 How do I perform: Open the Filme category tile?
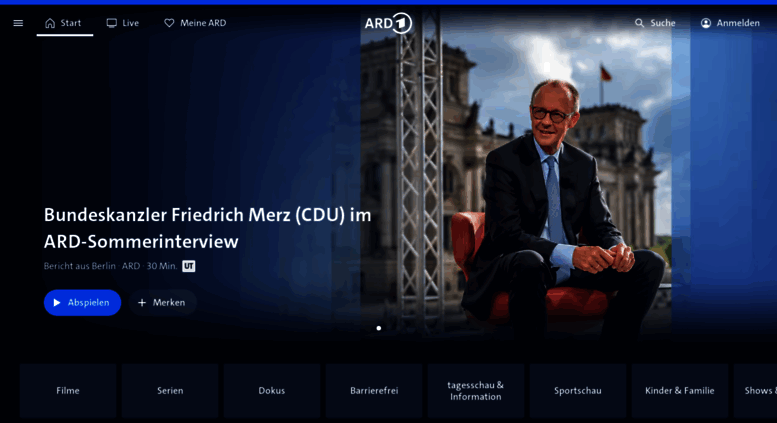(x=68, y=391)
